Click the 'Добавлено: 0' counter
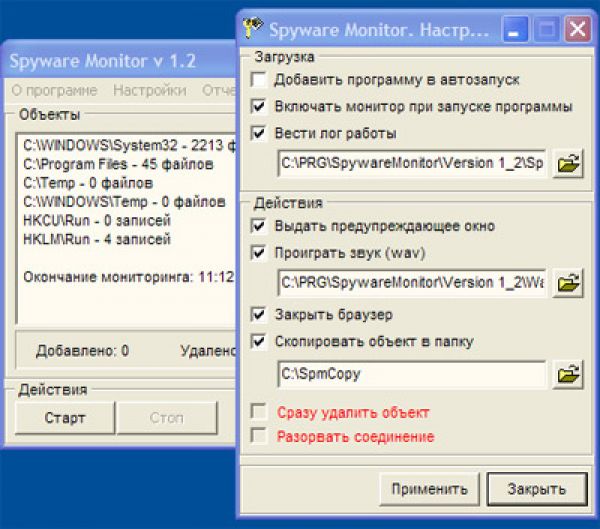The width and height of the screenshot is (600, 529). (x=82, y=351)
